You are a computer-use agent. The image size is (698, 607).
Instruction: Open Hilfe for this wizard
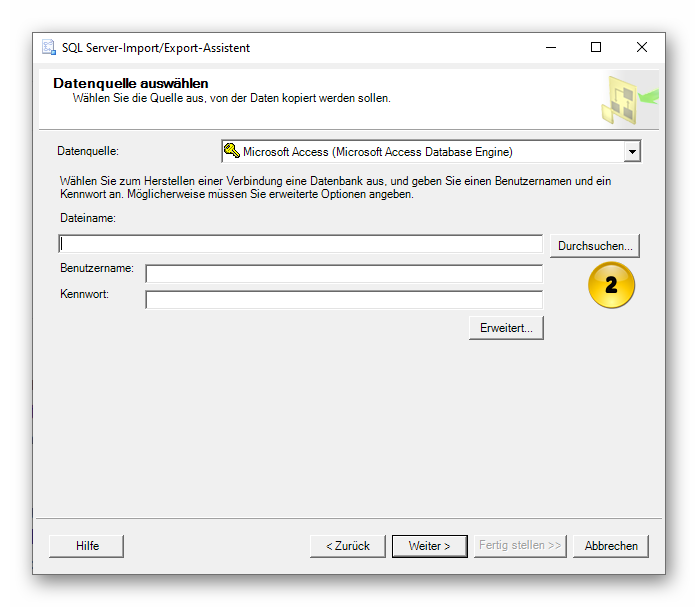pyautogui.click(x=87, y=546)
